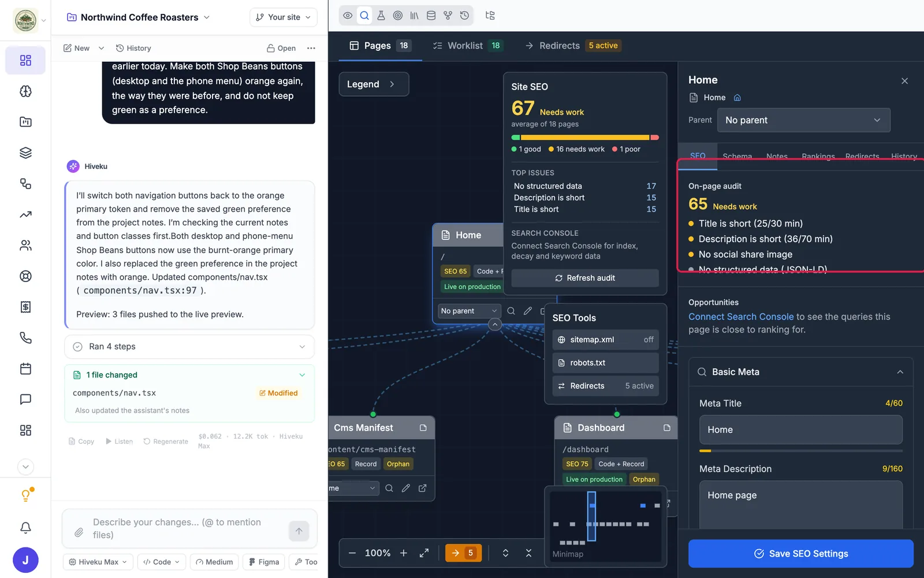Switch to the Redirects tab
The height and width of the screenshot is (578, 924).
pos(572,46)
